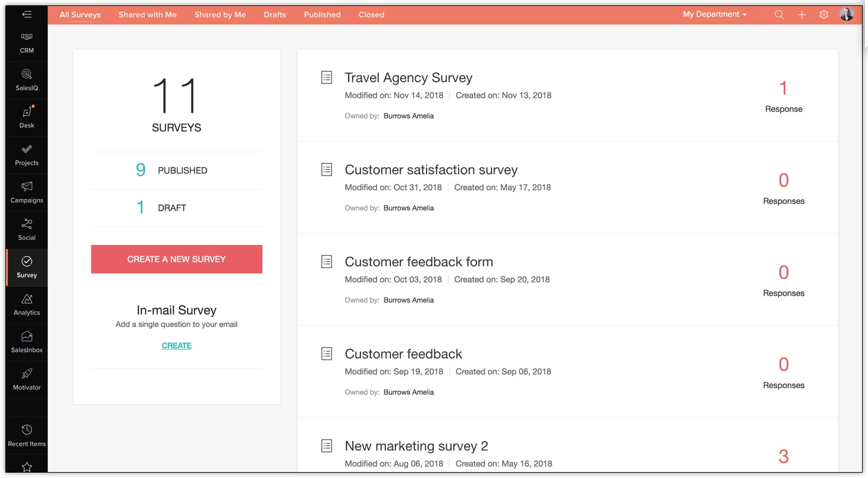Click the search magnifier icon

[x=779, y=15]
